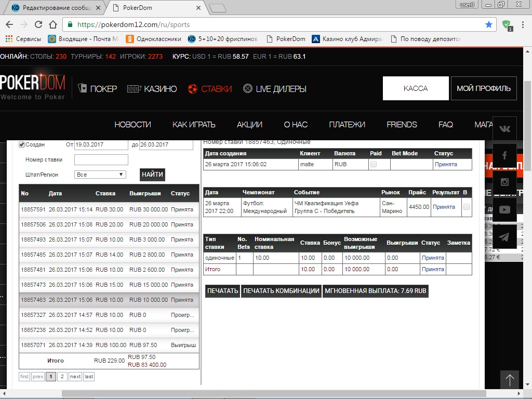Click the next pagination button
Image resolution: width=532 pixels, height=399 pixels.
[x=75, y=377]
